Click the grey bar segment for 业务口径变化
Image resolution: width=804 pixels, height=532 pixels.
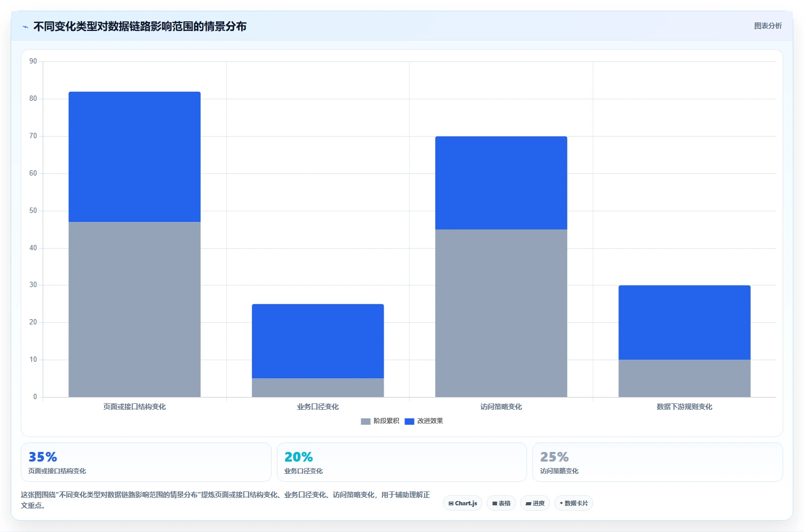tap(318, 388)
